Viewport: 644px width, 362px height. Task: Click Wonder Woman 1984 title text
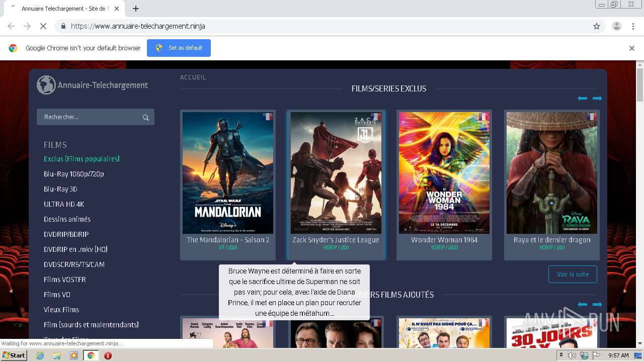(x=444, y=240)
